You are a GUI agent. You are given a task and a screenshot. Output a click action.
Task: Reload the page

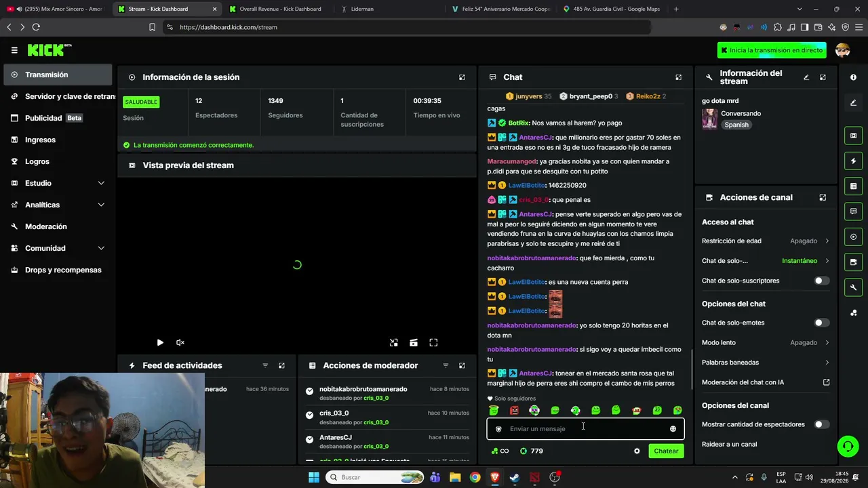(36, 27)
